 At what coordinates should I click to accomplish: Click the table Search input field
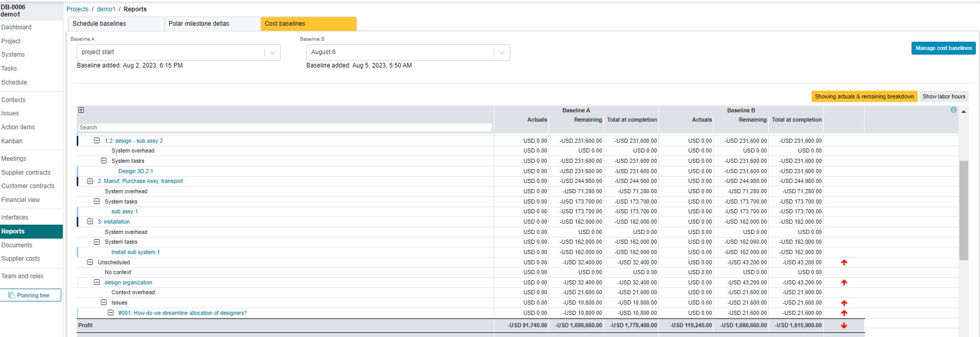point(285,127)
